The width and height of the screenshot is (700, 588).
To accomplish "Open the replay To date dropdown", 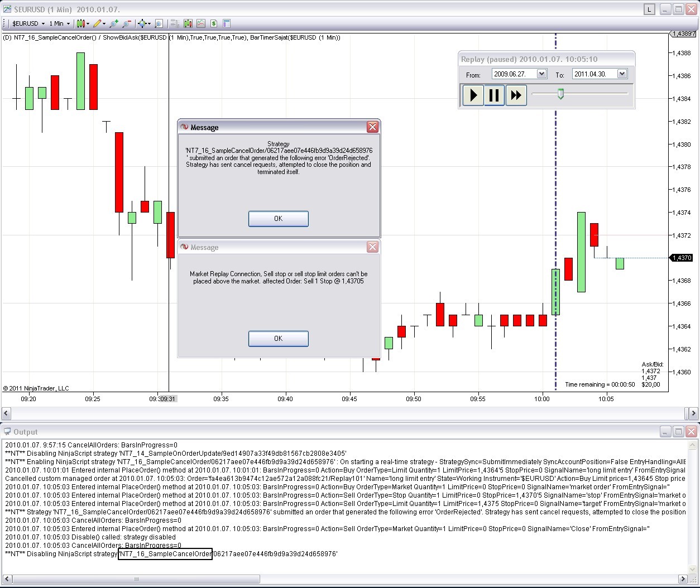I will click(x=622, y=74).
